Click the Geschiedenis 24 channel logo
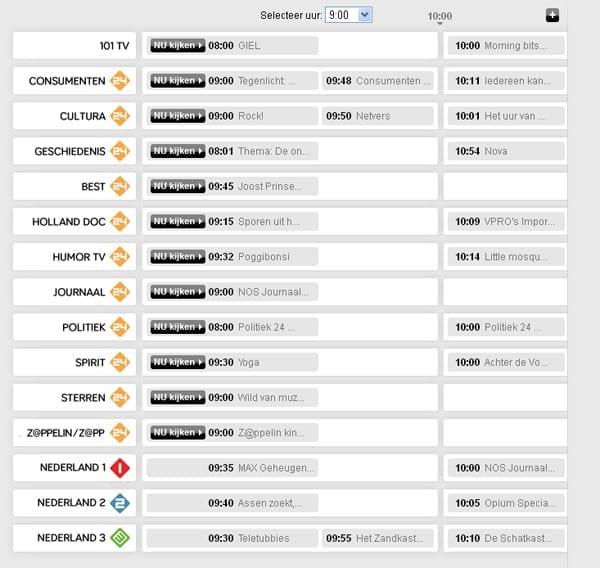This screenshot has width=600, height=568. (x=120, y=151)
